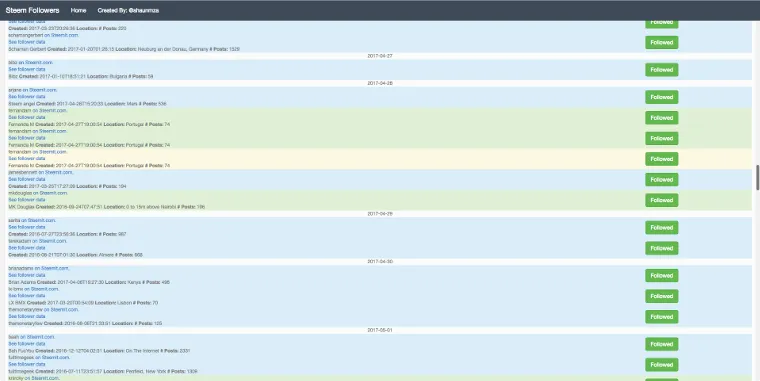
Task: Click location text 'Neuburg an der Donau, Germany'
Action: pyautogui.click(x=173, y=49)
